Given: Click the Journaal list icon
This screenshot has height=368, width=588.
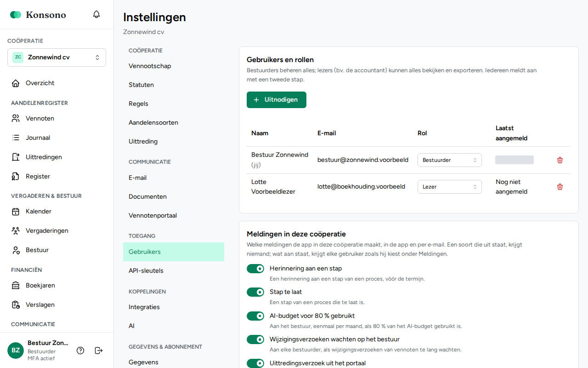Looking at the screenshot, I should tap(16, 138).
